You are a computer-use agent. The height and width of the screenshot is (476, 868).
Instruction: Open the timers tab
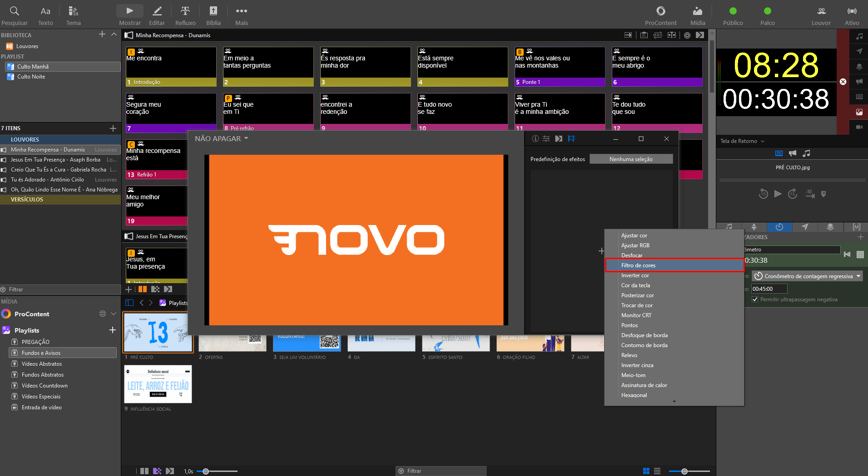click(779, 227)
